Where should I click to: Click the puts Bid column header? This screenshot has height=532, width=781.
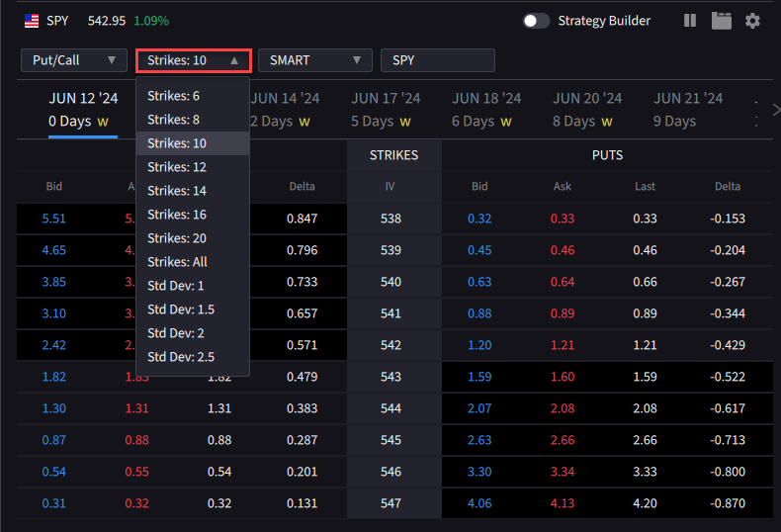[479, 186]
